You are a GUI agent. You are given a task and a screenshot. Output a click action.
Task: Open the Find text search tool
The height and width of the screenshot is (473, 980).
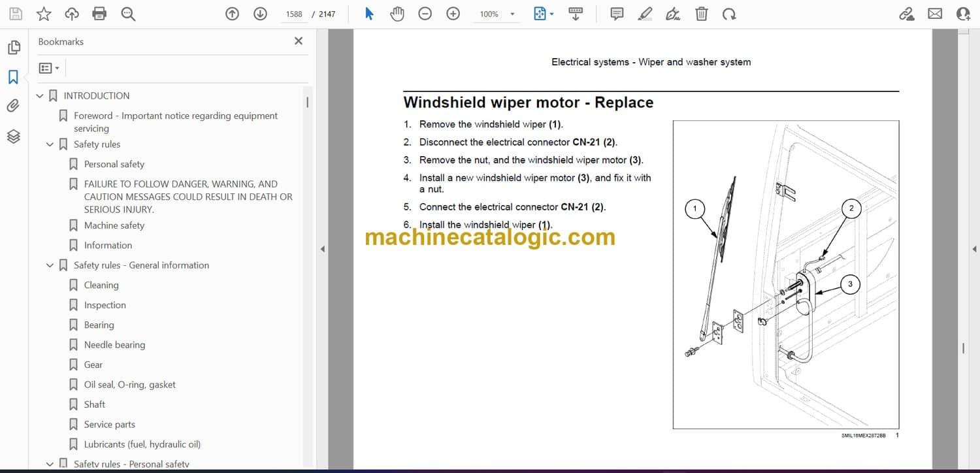click(x=128, y=14)
